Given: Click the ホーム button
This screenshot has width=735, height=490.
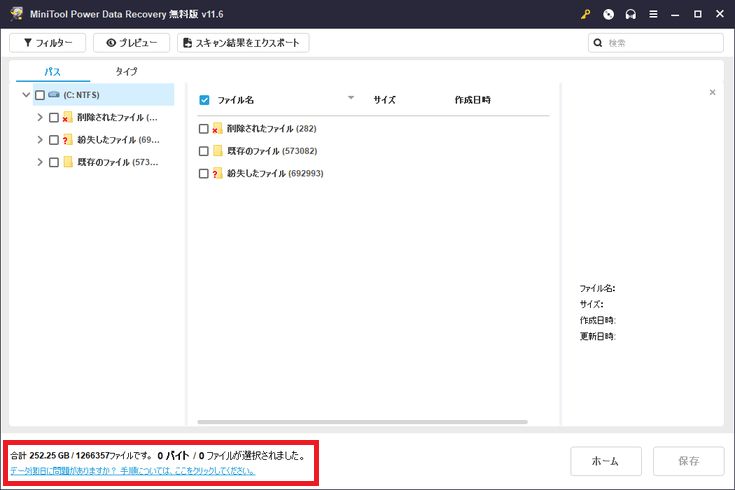Looking at the screenshot, I should [605, 461].
